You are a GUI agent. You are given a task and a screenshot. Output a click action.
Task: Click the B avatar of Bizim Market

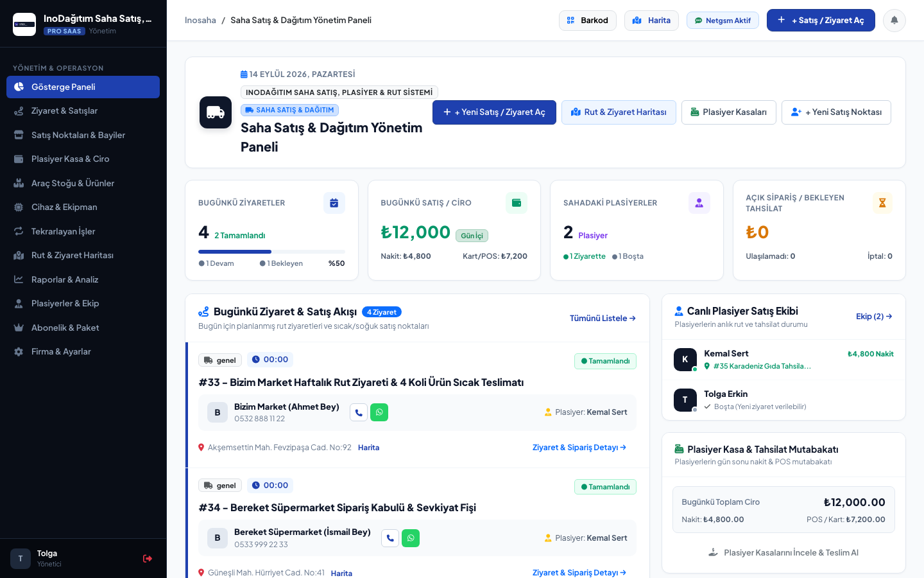[x=218, y=412]
